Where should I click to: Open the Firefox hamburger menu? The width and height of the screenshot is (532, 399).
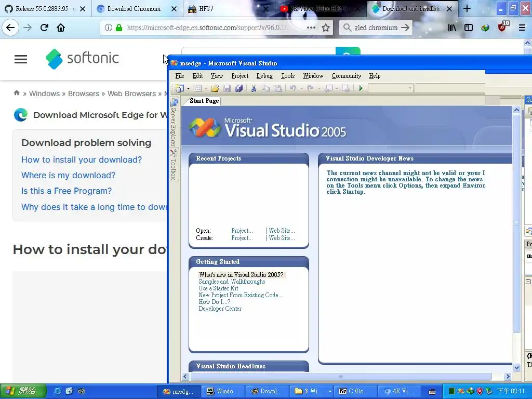click(x=522, y=28)
